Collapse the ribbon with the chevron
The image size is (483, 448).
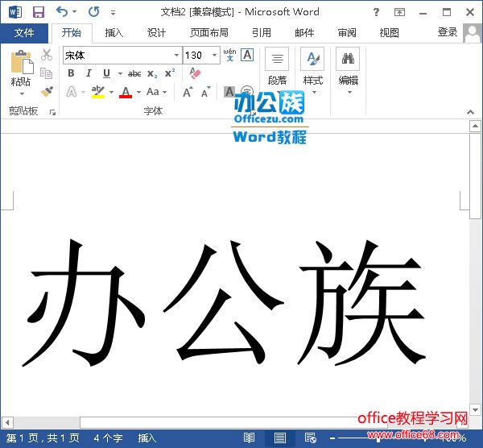tap(470, 112)
